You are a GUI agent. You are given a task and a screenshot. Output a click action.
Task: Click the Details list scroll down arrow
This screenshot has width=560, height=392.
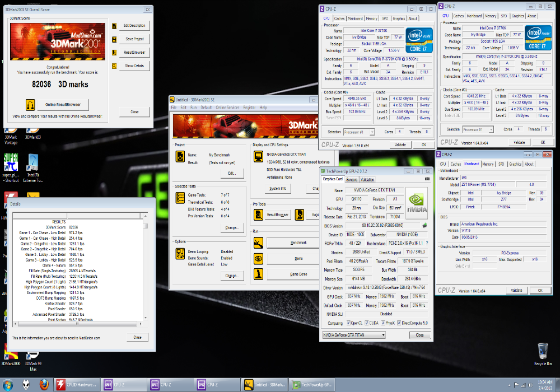(x=146, y=318)
